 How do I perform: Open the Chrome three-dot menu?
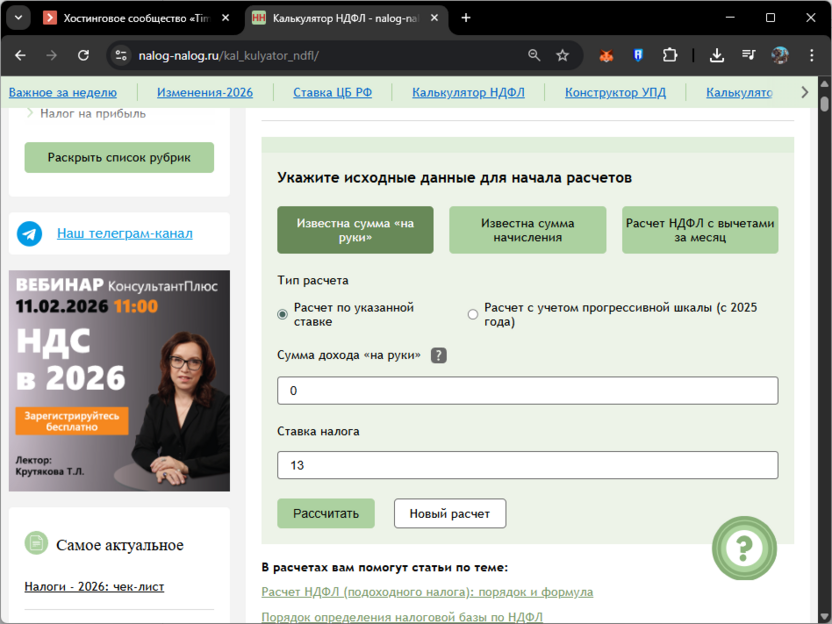coord(811,55)
